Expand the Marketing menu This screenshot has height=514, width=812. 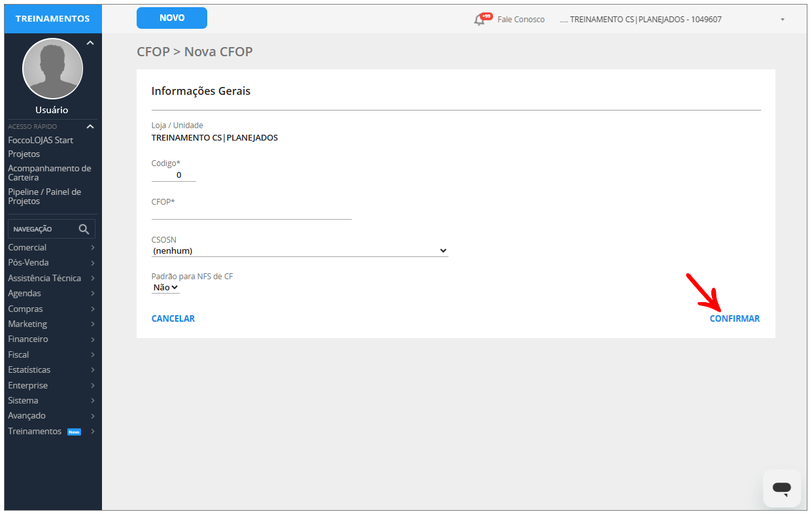point(52,324)
